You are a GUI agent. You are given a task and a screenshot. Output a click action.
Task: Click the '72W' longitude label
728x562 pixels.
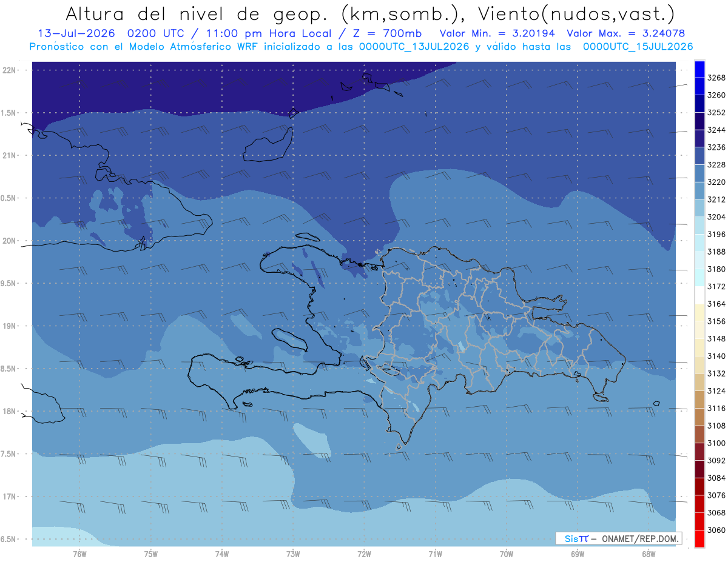(x=364, y=554)
